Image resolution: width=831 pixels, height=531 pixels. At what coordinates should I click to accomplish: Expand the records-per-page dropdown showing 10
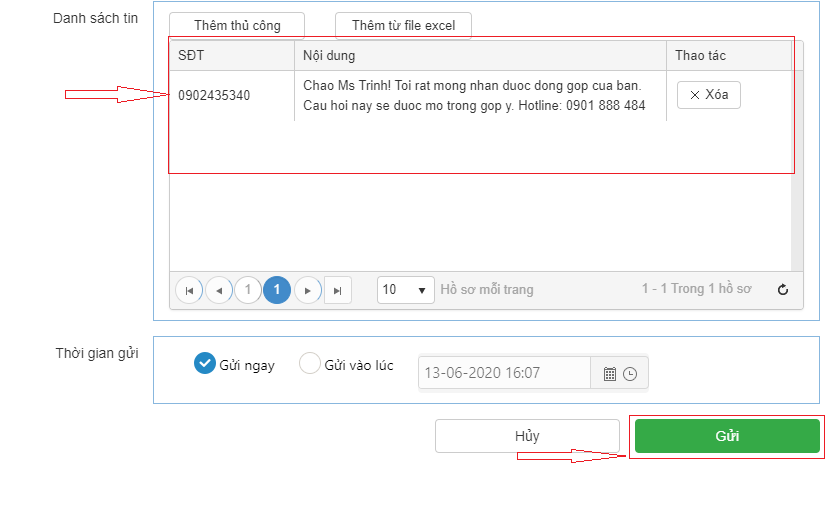[405, 290]
